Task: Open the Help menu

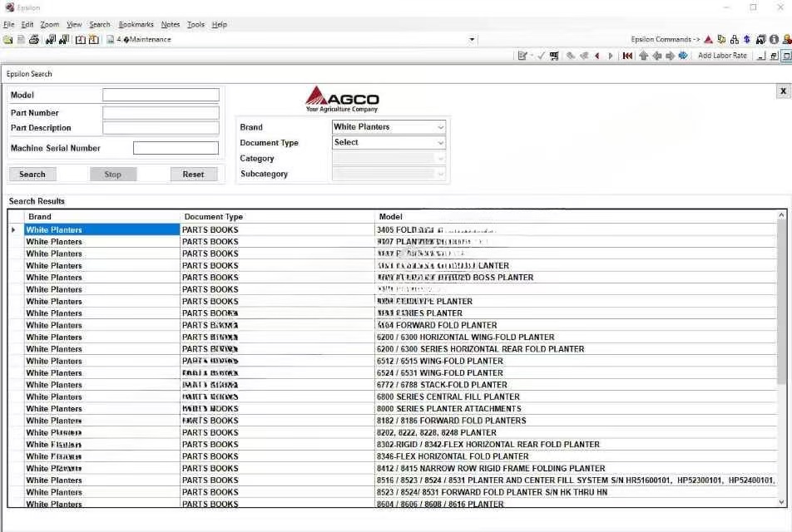Action: [x=220, y=24]
